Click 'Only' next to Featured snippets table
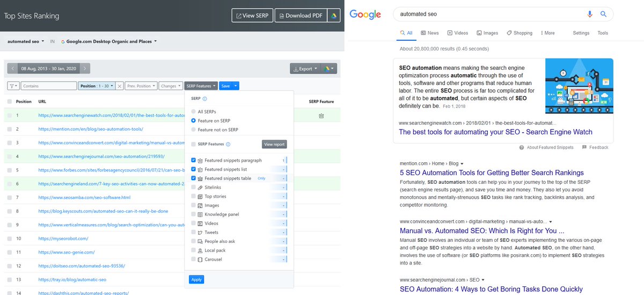 tap(261, 178)
